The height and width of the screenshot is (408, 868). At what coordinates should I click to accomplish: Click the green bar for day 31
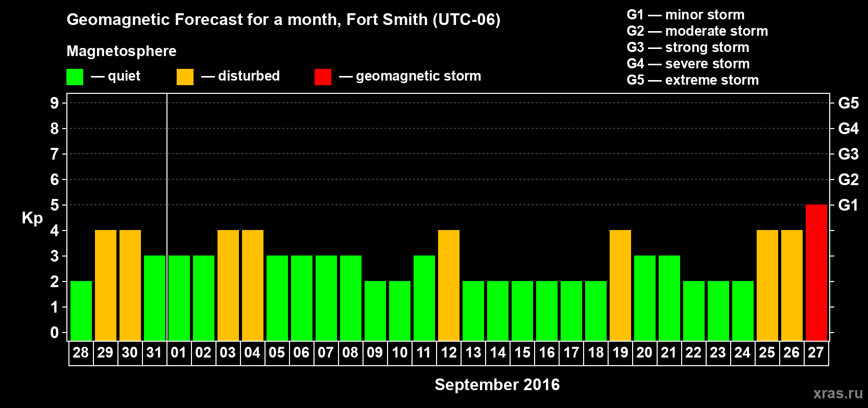[155, 298]
